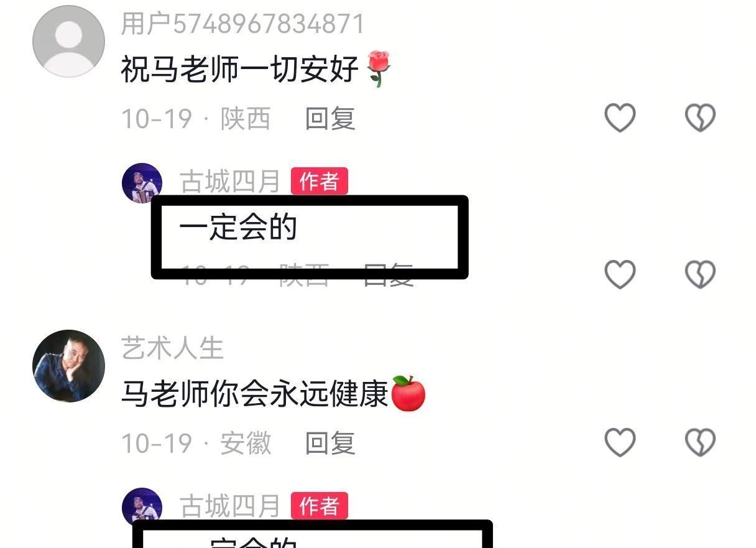
Task: Open the 艺术人生 username
Action: [x=172, y=348]
